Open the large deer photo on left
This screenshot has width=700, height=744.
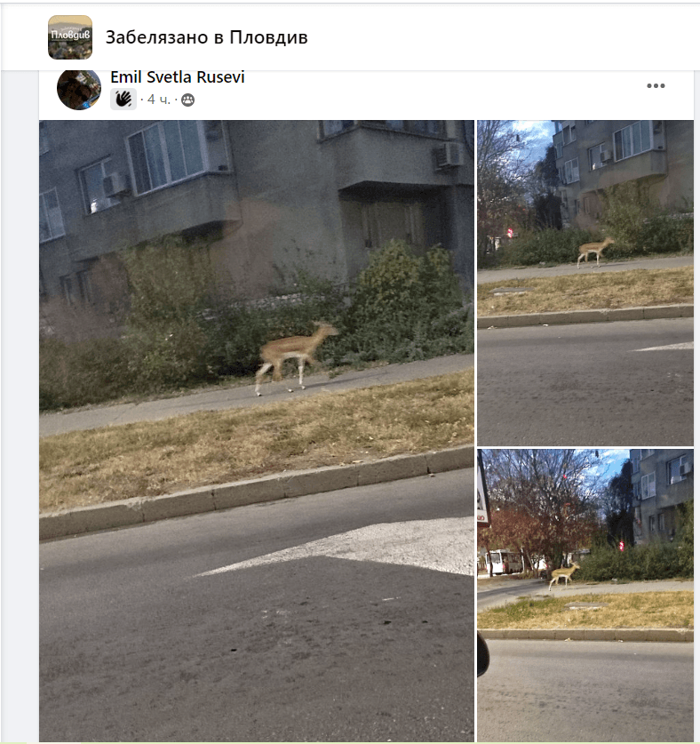[x=257, y=430]
